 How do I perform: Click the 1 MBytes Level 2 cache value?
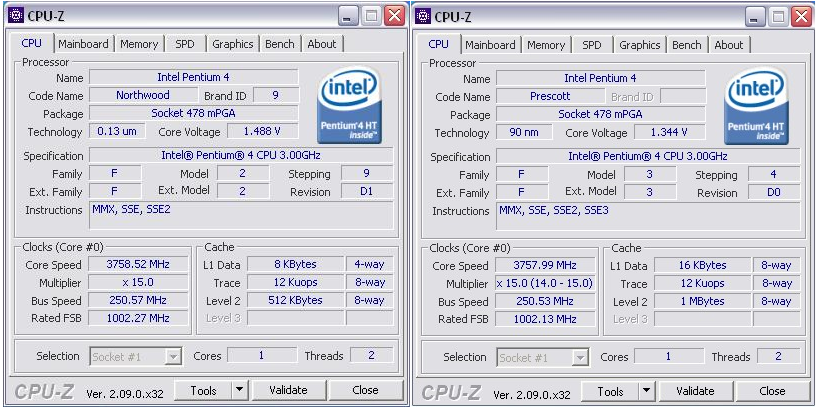click(x=702, y=301)
